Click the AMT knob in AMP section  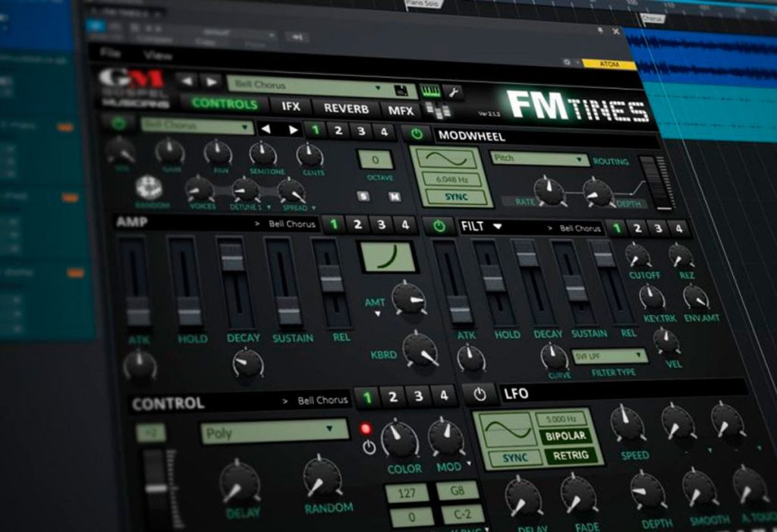click(x=409, y=298)
